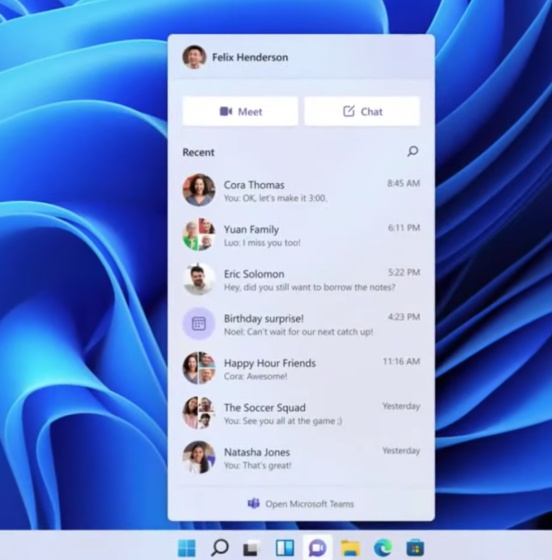Screen dimensions: 552x560
Task: Click the Birthday surprise calendar icon
Action: click(x=199, y=324)
